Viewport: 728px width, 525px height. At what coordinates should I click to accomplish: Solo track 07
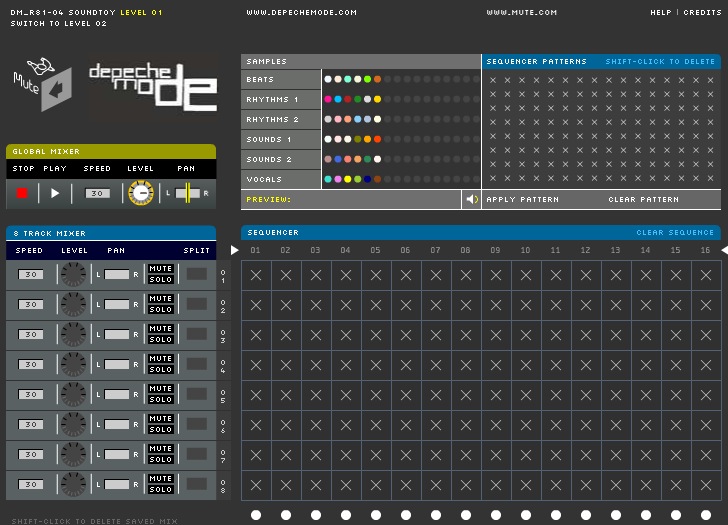[x=161, y=460]
